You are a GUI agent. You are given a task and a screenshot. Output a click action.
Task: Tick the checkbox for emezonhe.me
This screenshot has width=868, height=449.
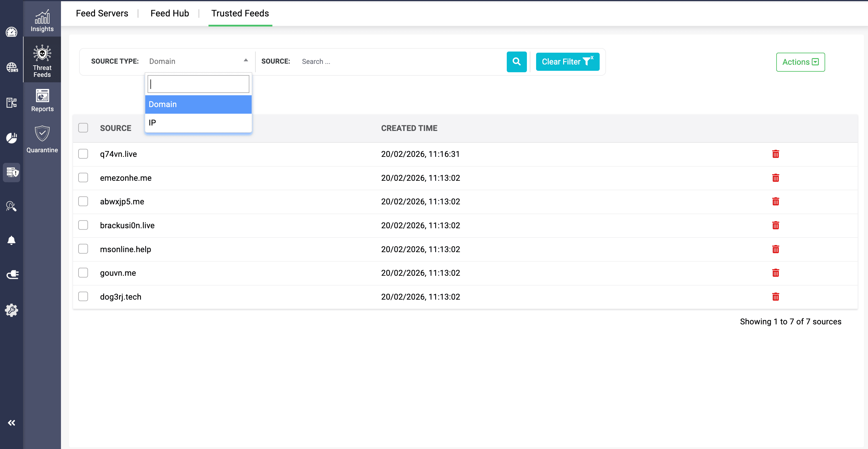[83, 178]
